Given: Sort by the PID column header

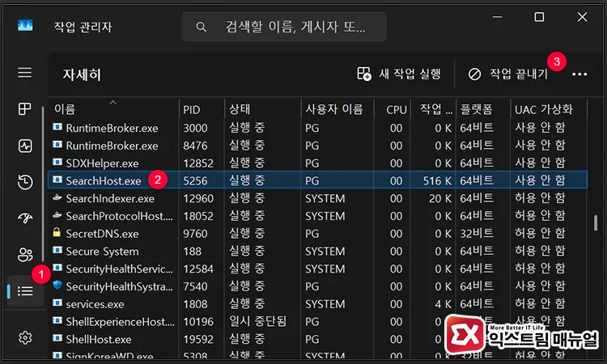Looking at the screenshot, I should pyautogui.click(x=202, y=109).
